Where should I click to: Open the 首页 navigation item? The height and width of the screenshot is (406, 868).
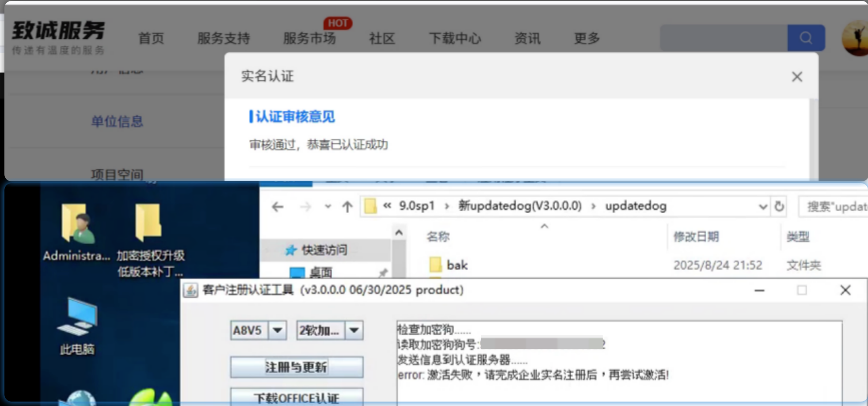[x=151, y=38]
